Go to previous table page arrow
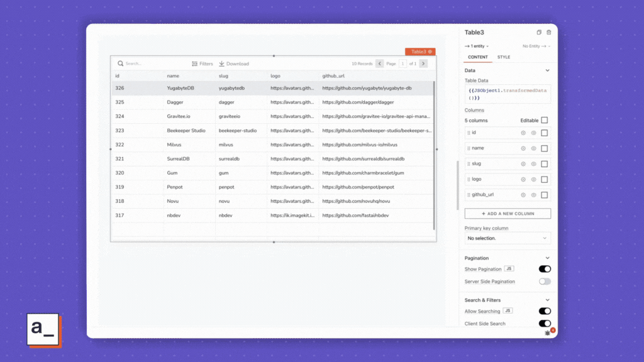The width and height of the screenshot is (644, 362). pyautogui.click(x=379, y=63)
